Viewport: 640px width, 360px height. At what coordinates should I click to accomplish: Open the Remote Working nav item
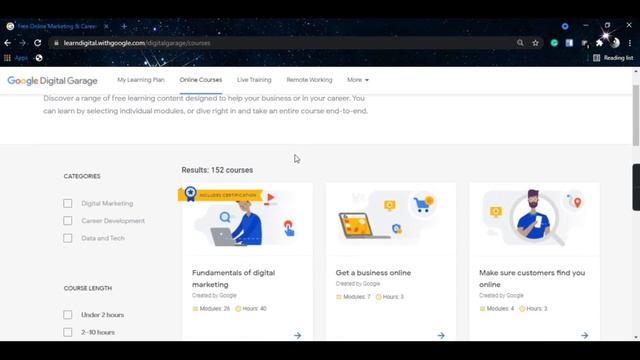pos(309,80)
